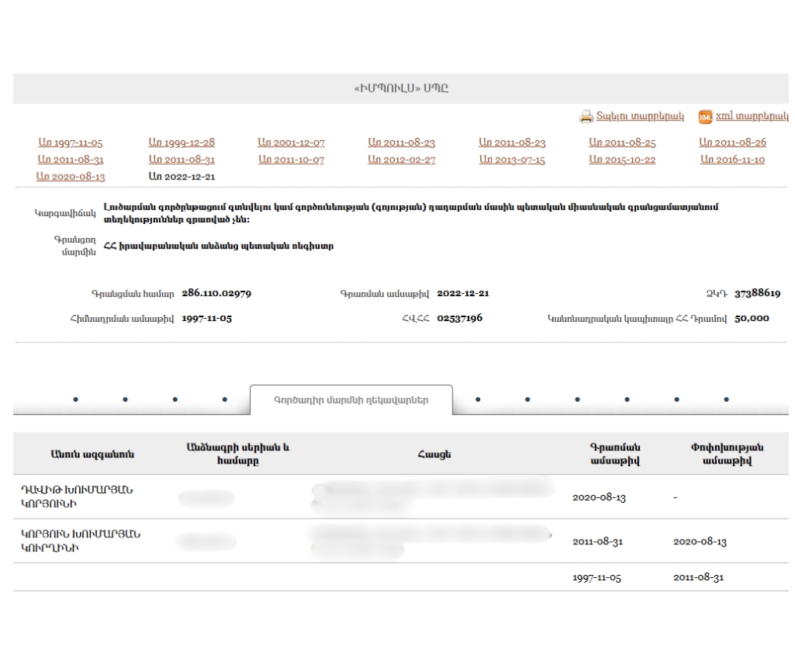This screenshot has width=795, height=672.
Task: Open the 2012-02-27 version link
Action: tap(401, 160)
